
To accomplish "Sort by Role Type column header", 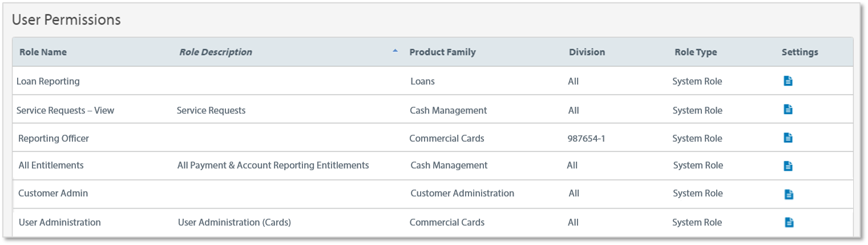I will (x=696, y=52).
